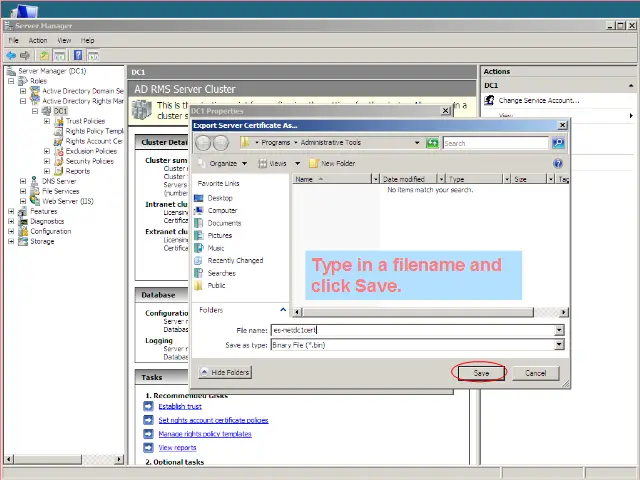Viewport: 640px width, 480px height.
Task: Click the View reports link
Action: tap(177, 447)
